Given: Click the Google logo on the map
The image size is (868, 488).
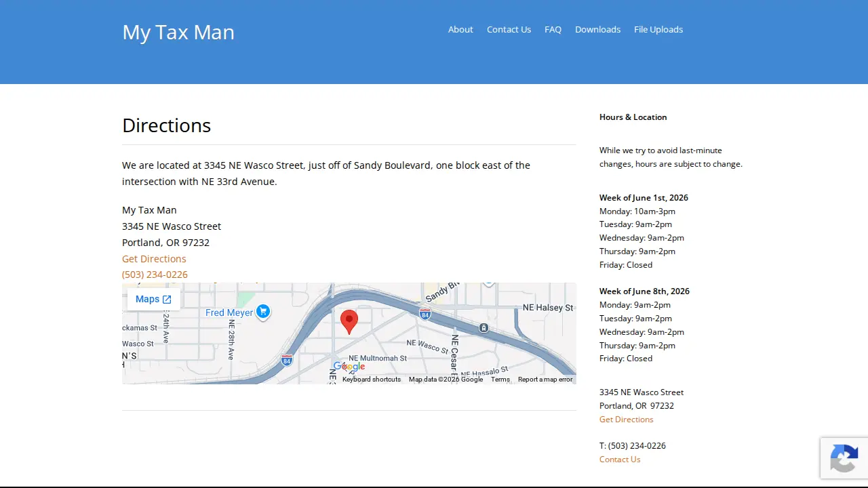Looking at the screenshot, I should [x=349, y=367].
